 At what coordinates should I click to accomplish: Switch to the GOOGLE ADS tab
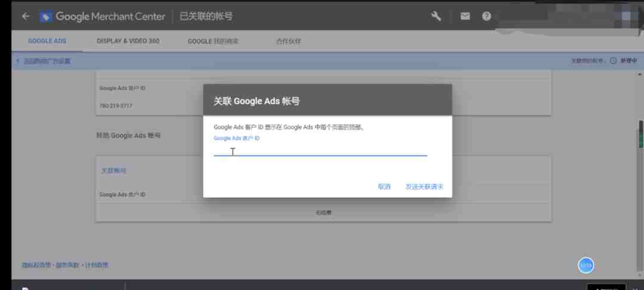coord(47,41)
